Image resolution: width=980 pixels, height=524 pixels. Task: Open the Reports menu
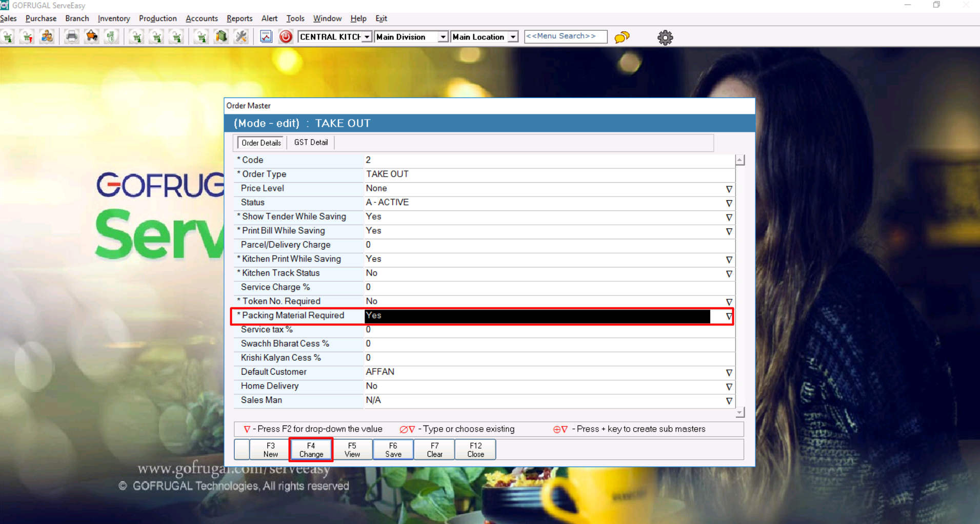pyautogui.click(x=239, y=18)
